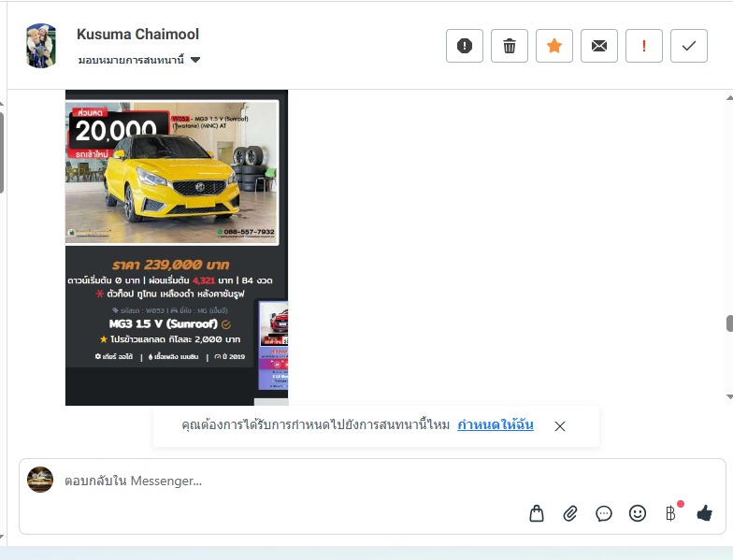Dismiss the assignment prompt with X
The image size is (733, 560).
(559, 426)
